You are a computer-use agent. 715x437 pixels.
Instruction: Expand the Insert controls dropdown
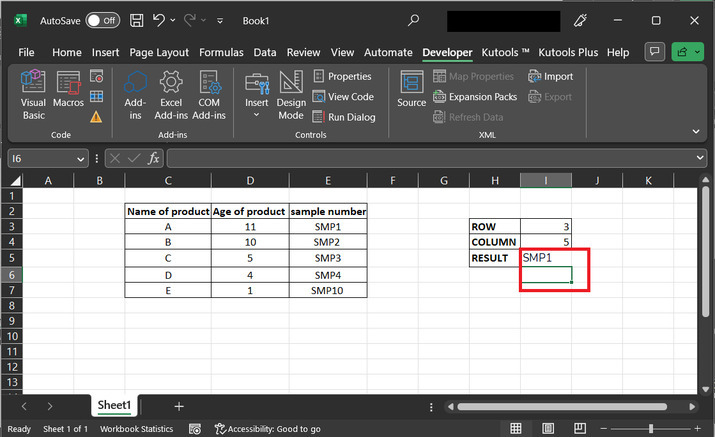(x=257, y=115)
